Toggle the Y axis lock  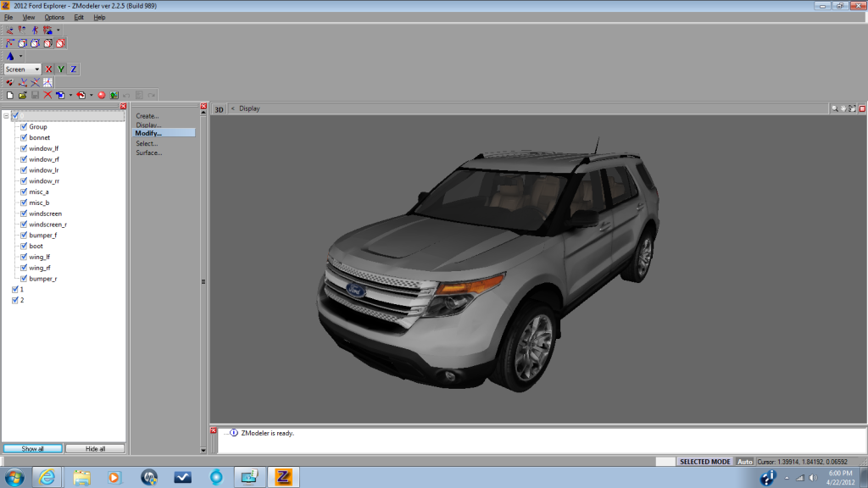[x=61, y=69]
